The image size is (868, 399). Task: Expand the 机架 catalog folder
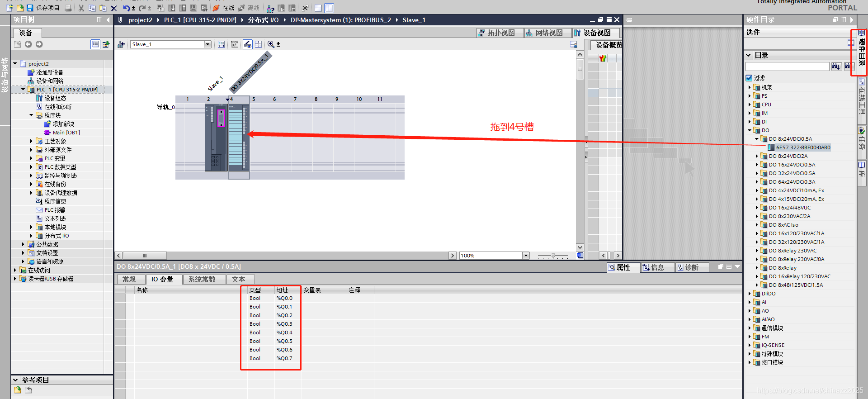click(x=750, y=87)
